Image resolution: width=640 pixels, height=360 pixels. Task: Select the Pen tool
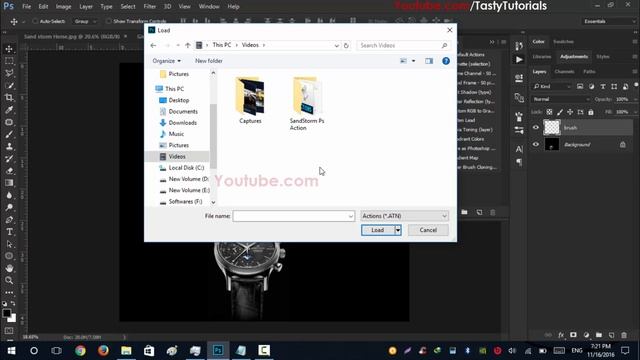(x=9, y=220)
